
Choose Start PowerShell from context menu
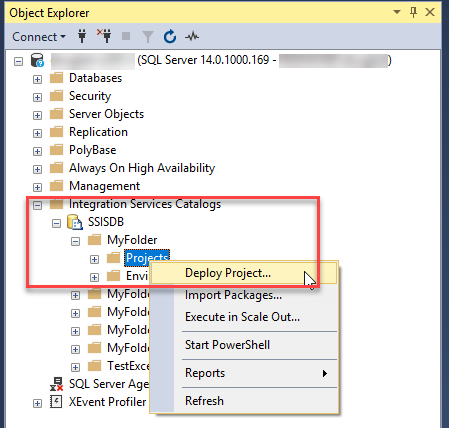tap(245, 345)
